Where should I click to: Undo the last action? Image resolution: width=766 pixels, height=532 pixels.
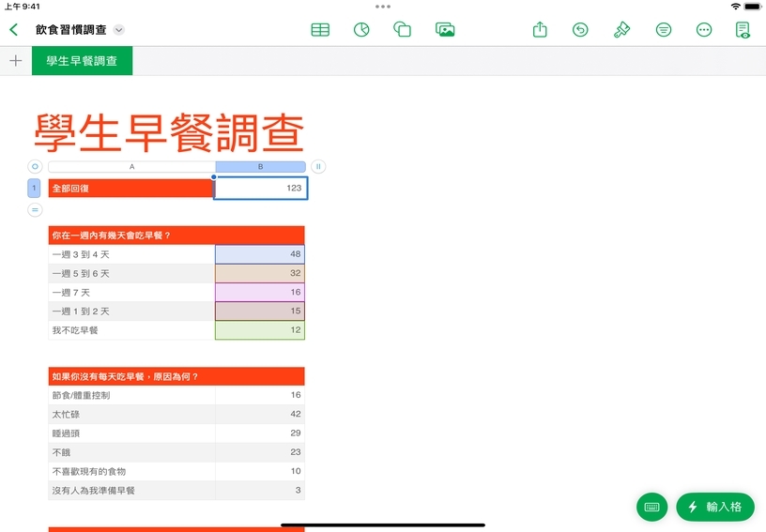coord(580,30)
